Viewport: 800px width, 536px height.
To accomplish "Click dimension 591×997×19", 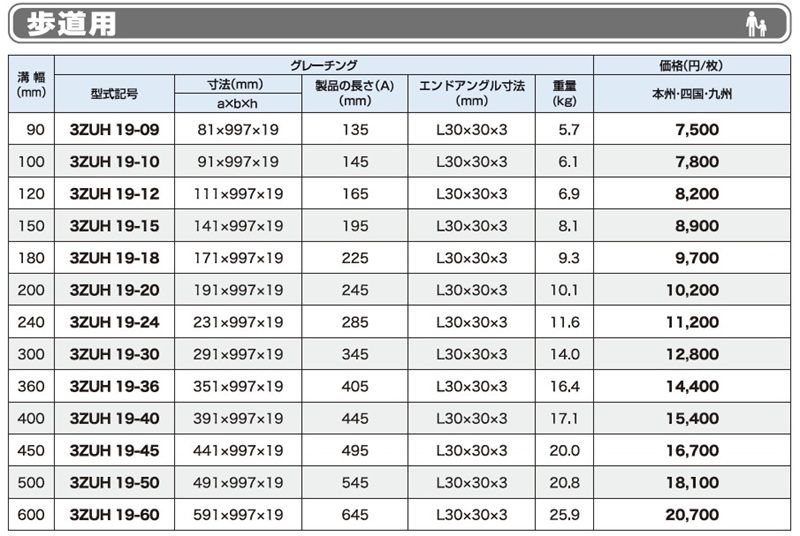I will pyautogui.click(x=238, y=515).
